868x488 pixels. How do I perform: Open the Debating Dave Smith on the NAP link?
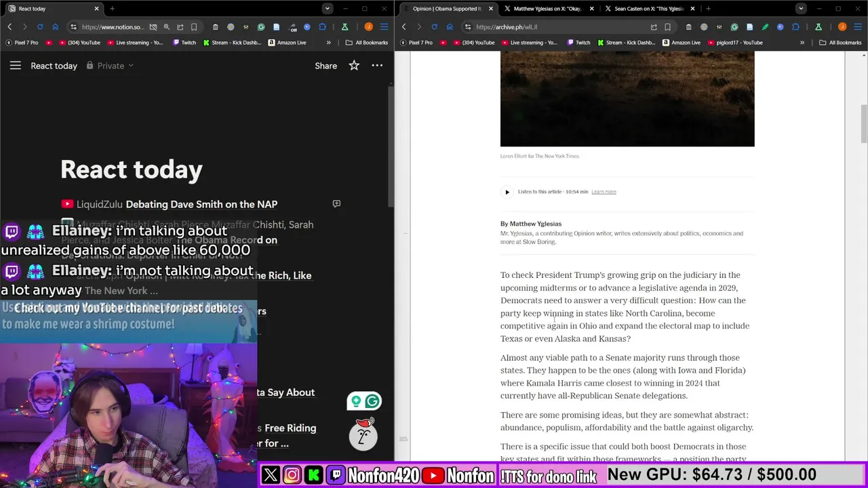(x=201, y=204)
